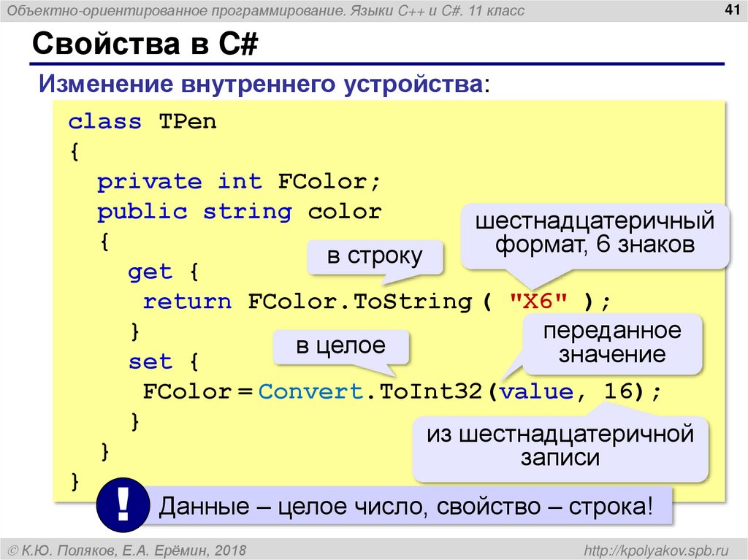This screenshot has width=748, height=560.
Task: Click the "return FColor.ToString" statement
Action: click(308, 302)
